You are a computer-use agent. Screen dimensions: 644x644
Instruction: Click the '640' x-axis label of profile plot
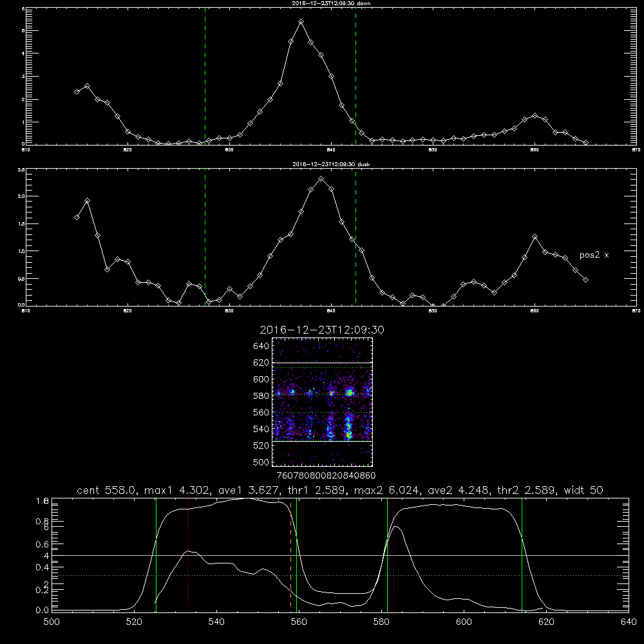(629, 622)
